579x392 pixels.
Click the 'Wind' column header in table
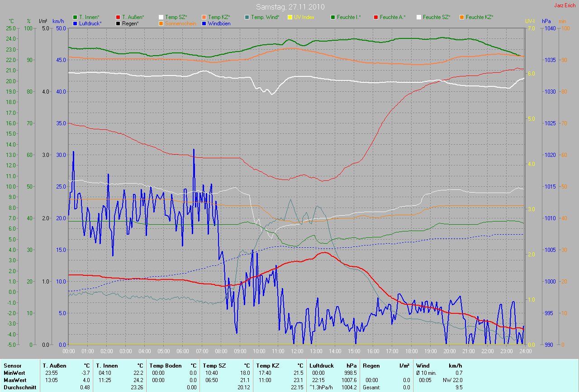tap(423, 366)
